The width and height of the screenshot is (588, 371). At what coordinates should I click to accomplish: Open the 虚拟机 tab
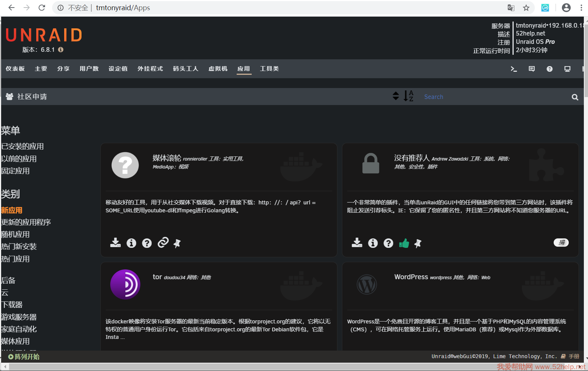(218, 69)
